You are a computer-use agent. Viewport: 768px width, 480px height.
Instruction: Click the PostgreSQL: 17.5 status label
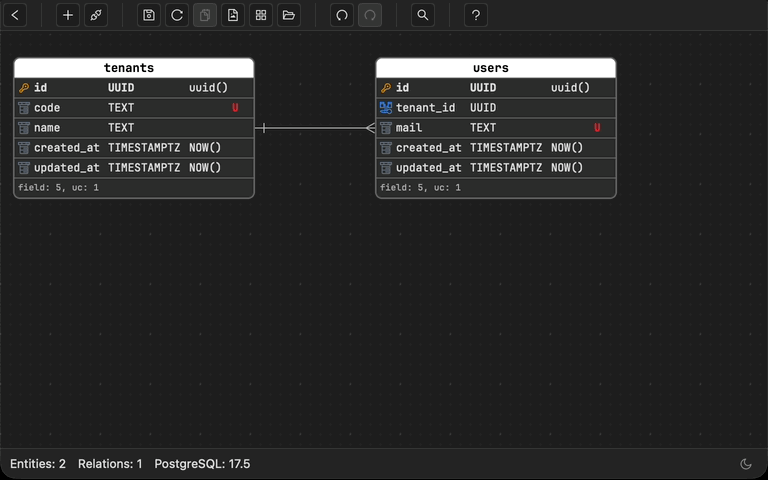(x=202, y=464)
